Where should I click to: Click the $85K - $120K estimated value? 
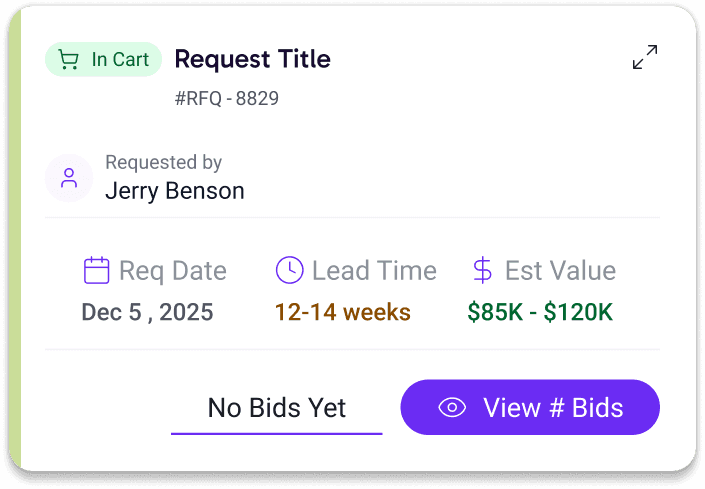[540, 312]
